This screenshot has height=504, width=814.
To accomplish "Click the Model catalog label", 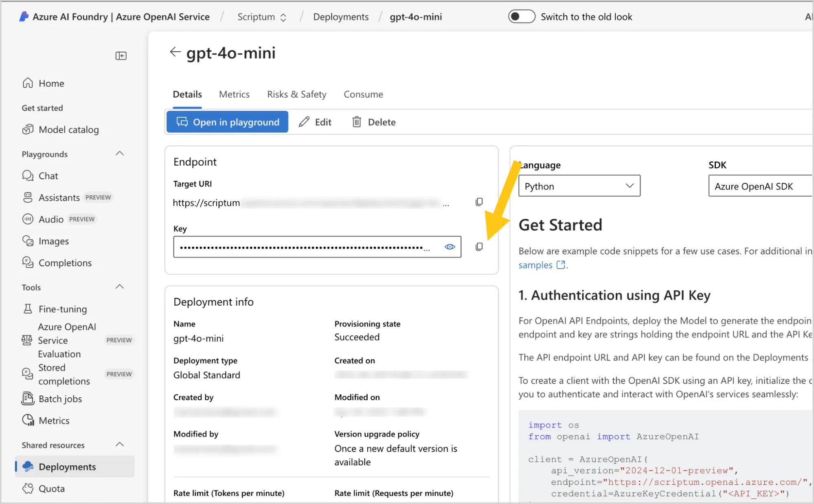I will 69,130.
